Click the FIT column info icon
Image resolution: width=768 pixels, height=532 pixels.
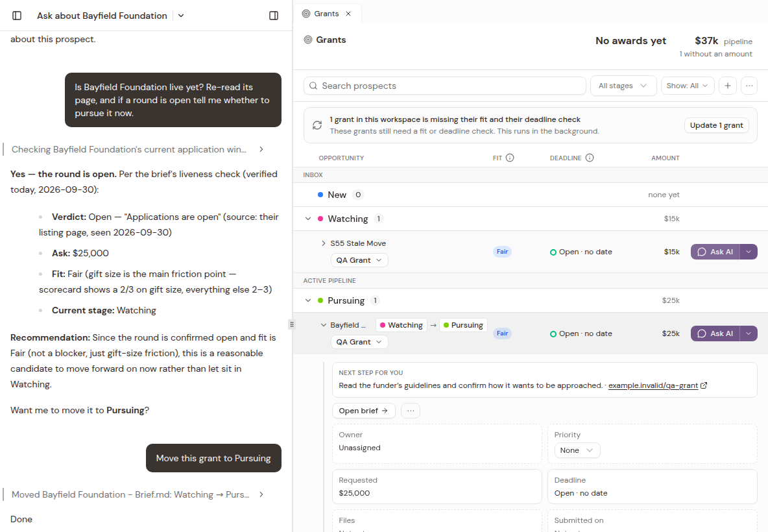tap(510, 158)
